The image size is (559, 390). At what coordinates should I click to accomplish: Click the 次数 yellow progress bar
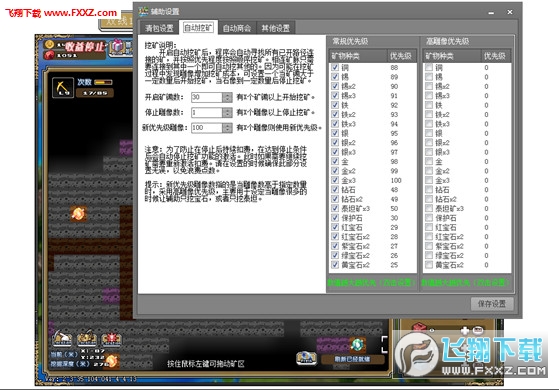(104, 82)
